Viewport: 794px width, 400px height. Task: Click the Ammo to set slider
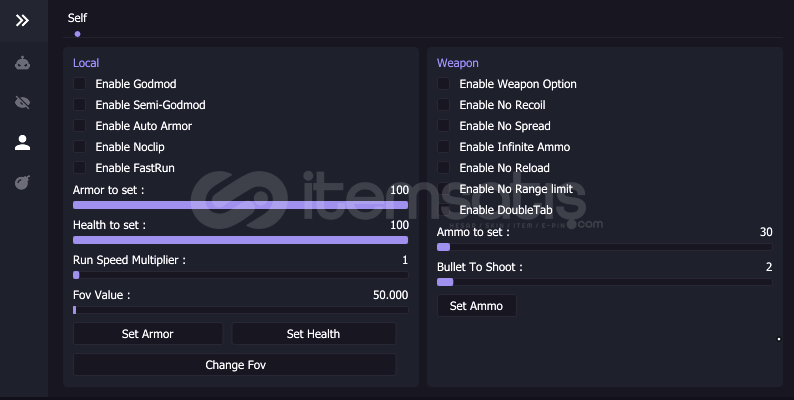pyautogui.click(x=604, y=246)
